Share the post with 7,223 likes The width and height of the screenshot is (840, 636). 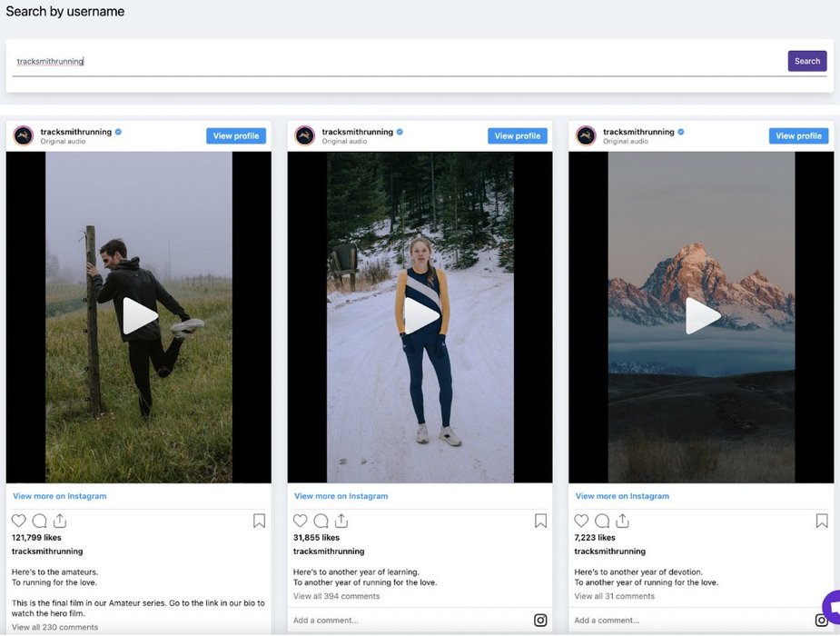(x=622, y=521)
